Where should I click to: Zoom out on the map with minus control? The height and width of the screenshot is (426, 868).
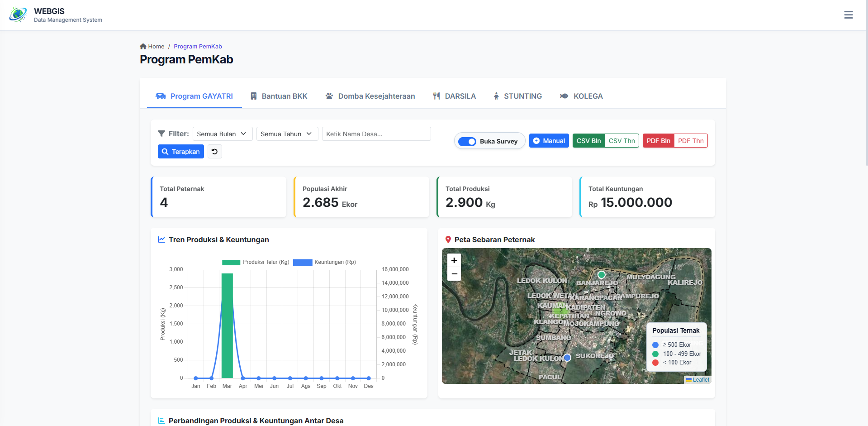[x=454, y=274]
